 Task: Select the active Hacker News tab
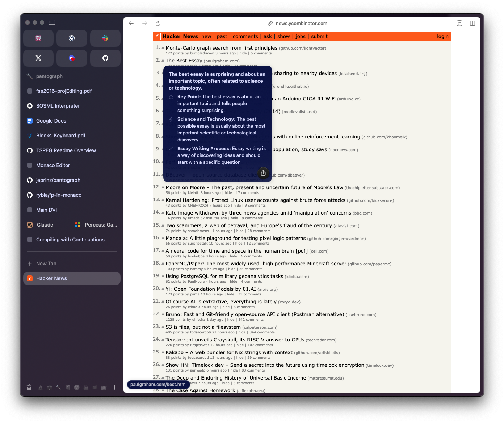72,278
